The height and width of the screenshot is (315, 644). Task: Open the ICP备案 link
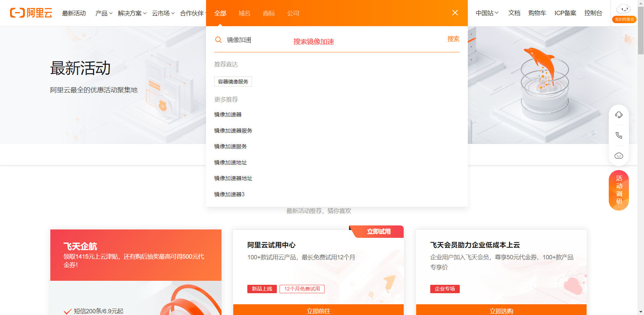pyautogui.click(x=565, y=13)
